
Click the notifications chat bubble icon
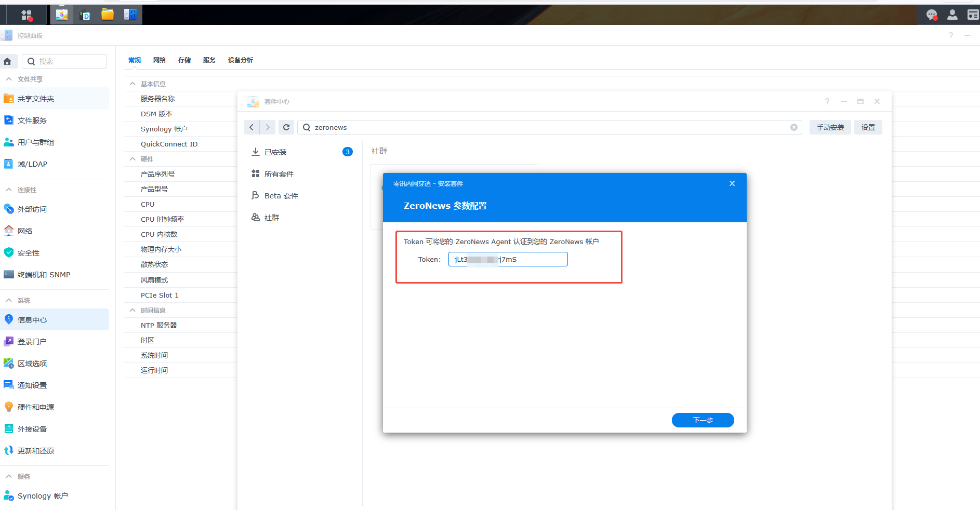coord(932,15)
